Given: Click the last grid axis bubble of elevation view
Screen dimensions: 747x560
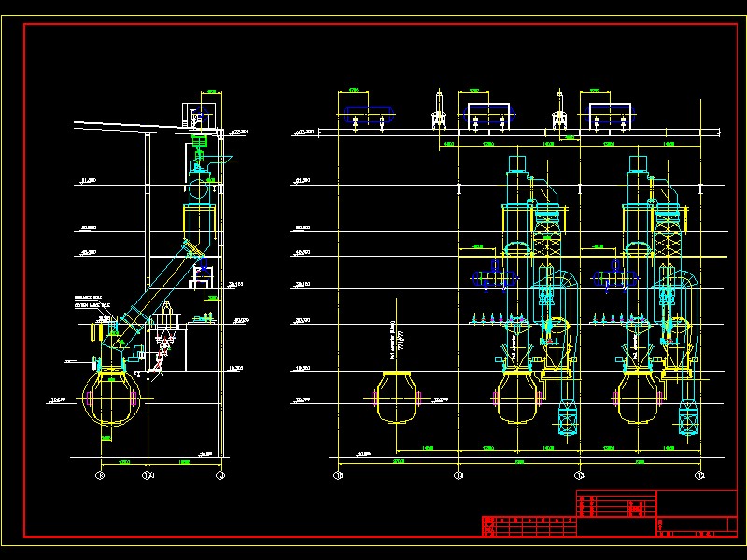Looking at the screenshot, I should pos(699,475).
